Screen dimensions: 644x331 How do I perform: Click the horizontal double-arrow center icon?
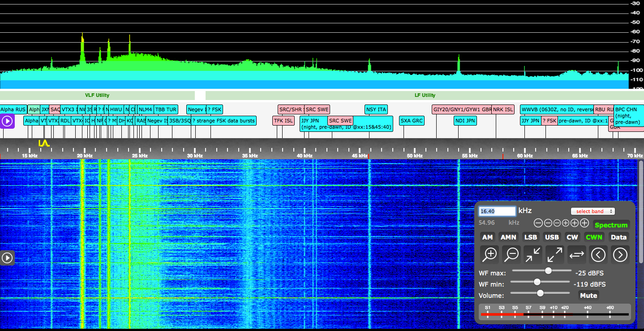pyautogui.click(x=576, y=255)
